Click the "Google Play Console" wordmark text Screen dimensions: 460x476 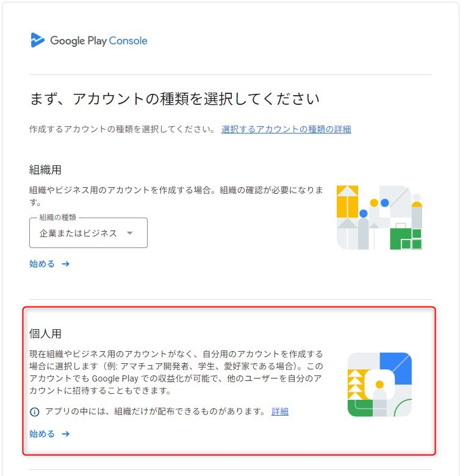[x=98, y=41]
